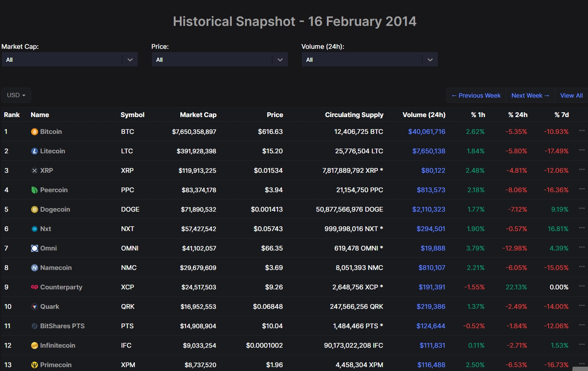Open more options for Dogecoin row
This screenshot has height=371, width=588.
point(582,208)
